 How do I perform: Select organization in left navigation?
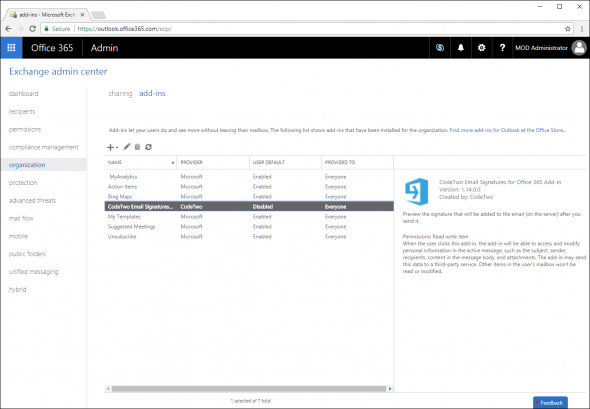pos(44,165)
